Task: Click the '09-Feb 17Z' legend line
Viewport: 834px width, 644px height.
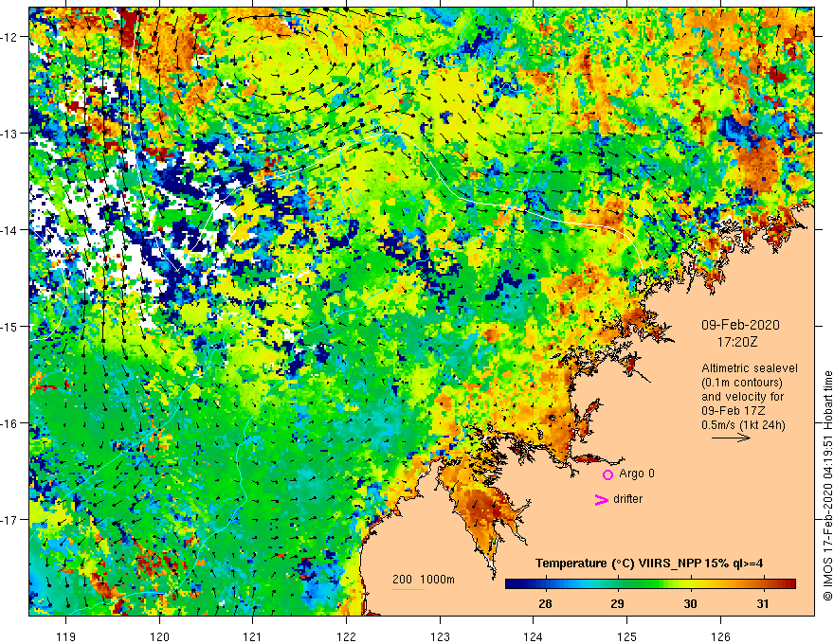Action: (x=731, y=411)
